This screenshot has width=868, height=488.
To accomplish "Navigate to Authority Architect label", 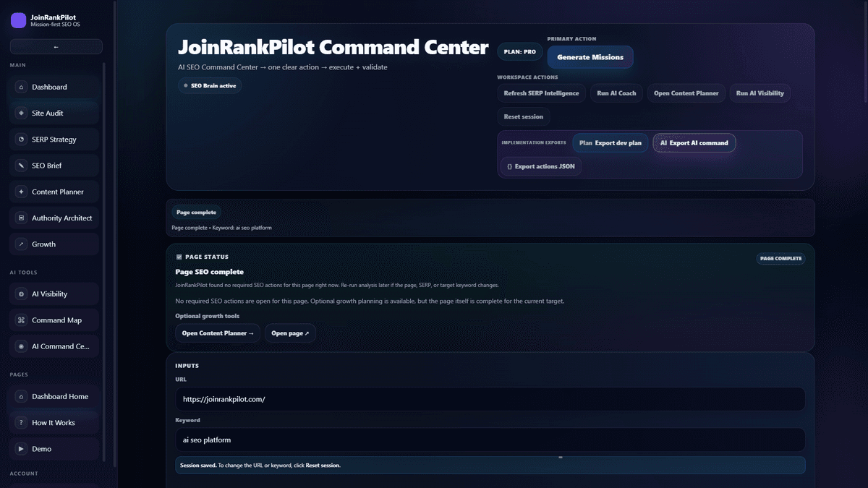I will [x=62, y=218].
